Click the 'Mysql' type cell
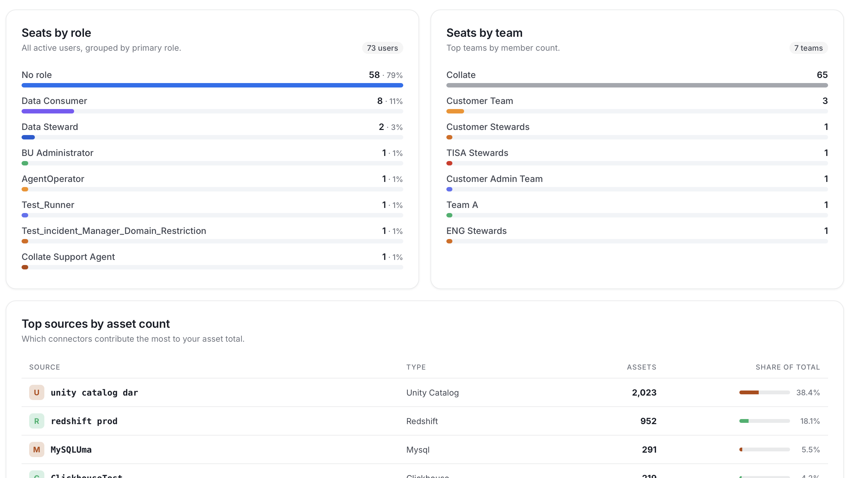Viewport: 868px width, 478px height. click(x=418, y=450)
